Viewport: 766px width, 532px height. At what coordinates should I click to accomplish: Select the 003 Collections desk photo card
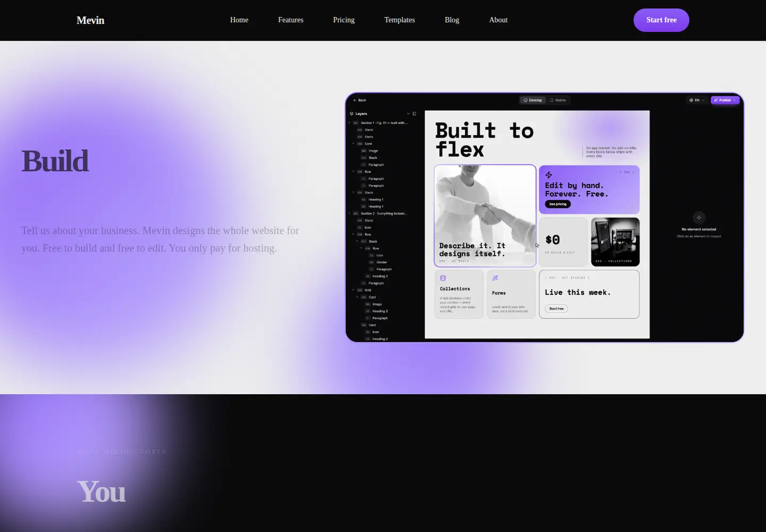click(x=615, y=242)
